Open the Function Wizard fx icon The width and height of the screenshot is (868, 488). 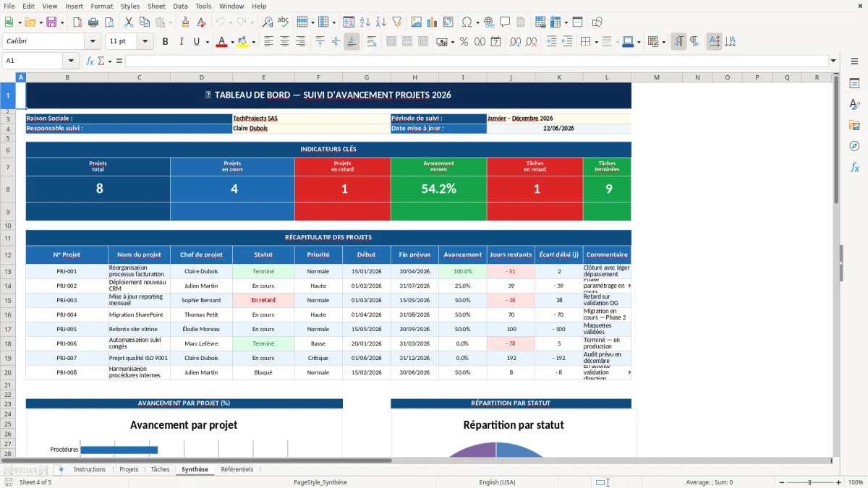click(x=90, y=61)
